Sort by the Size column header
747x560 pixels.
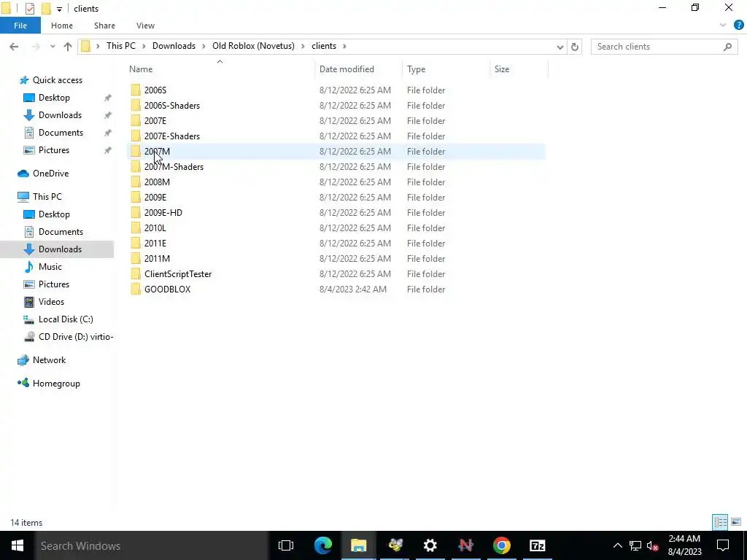coord(502,69)
